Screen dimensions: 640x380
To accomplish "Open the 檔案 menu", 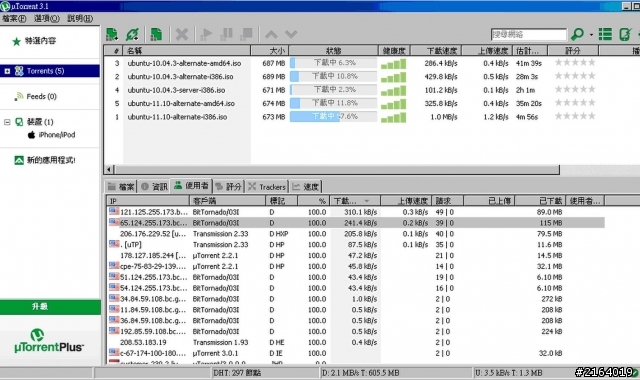I will (14, 18).
